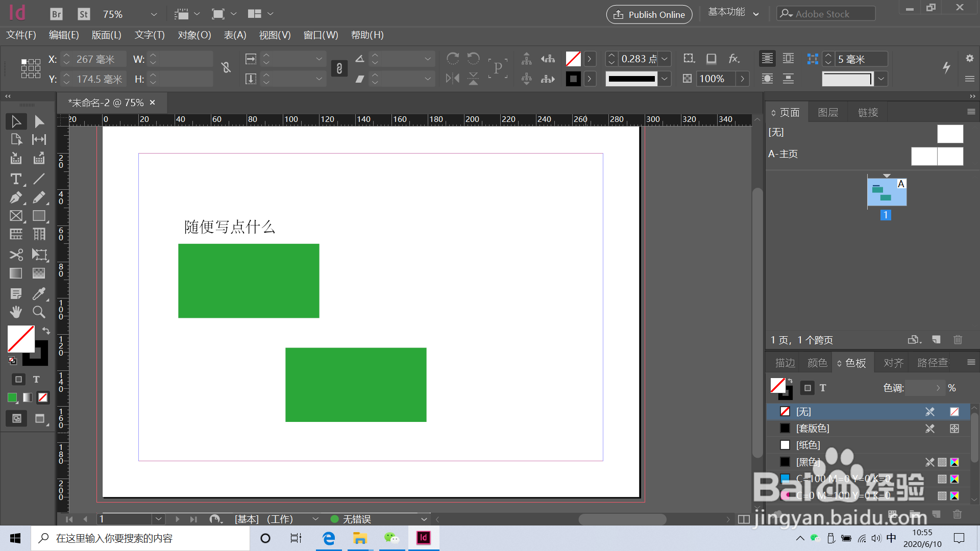Select the Direct Selection tool
The width and height of the screenshot is (980, 551).
coord(39,121)
